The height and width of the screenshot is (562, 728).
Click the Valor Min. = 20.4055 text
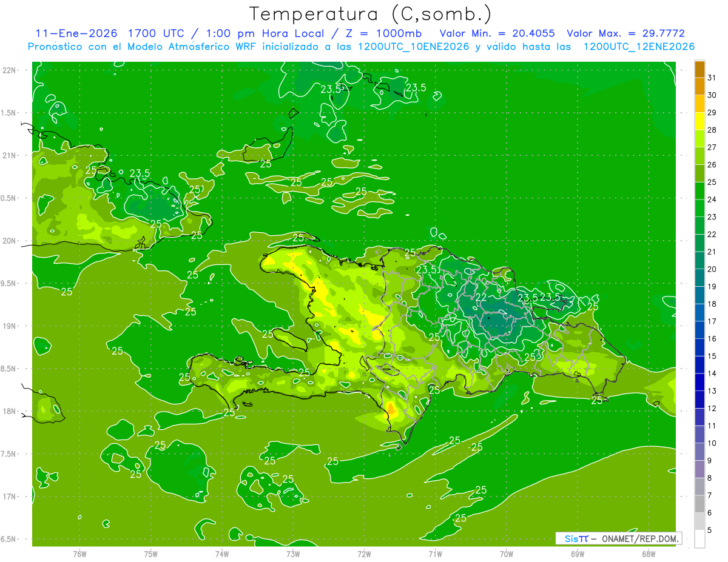[497, 33]
